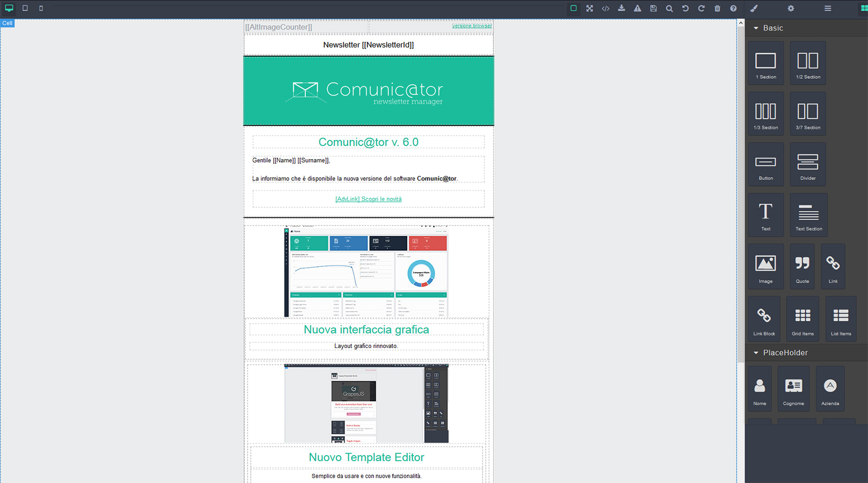Toggle component outline borders view
This screenshot has height=483, width=868.
[573, 8]
